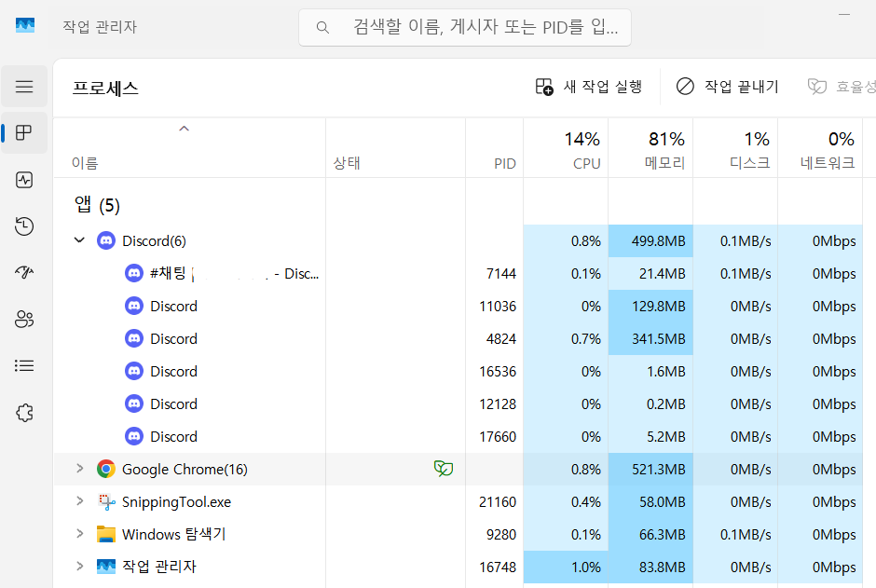Open the Performance page in sidebar
Viewport: 876px width, 588px height.
(24, 180)
